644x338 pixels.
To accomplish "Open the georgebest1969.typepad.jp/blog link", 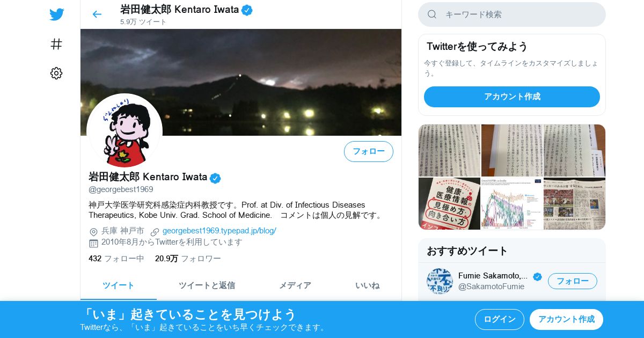I will 219,231.
